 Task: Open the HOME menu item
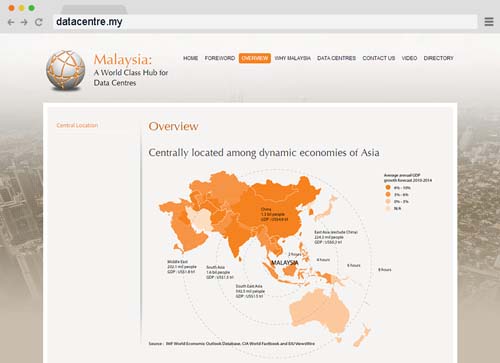(191, 58)
